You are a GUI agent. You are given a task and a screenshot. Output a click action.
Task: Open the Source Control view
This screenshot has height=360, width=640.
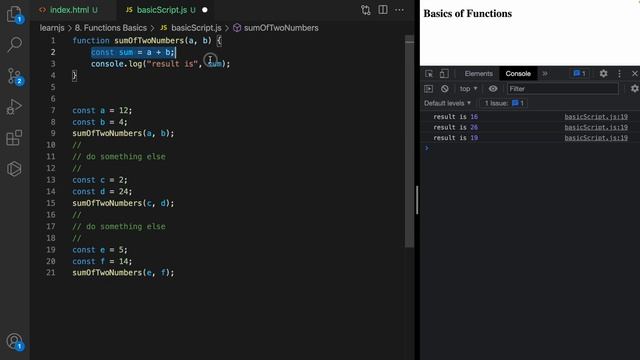coord(14,76)
